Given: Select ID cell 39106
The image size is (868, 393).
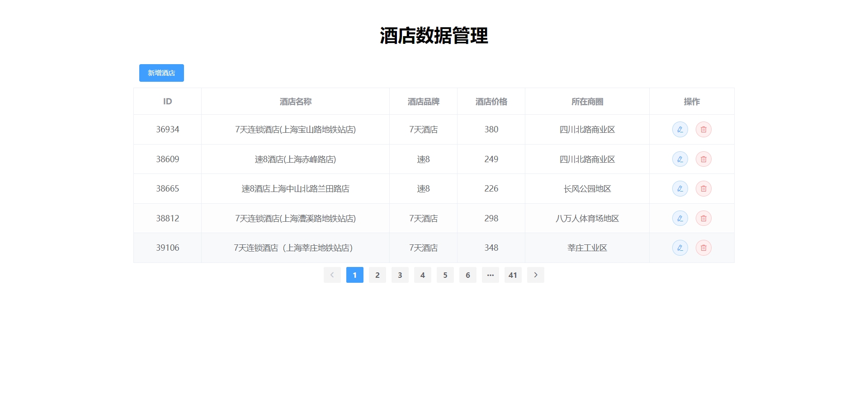Looking at the screenshot, I should pyautogui.click(x=168, y=248).
